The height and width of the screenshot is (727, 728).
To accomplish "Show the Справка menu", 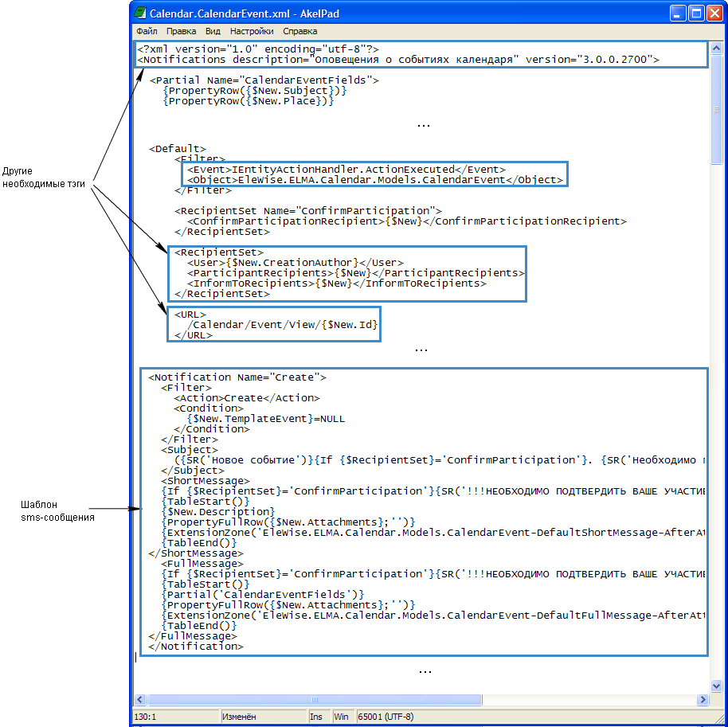I will (x=299, y=32).
